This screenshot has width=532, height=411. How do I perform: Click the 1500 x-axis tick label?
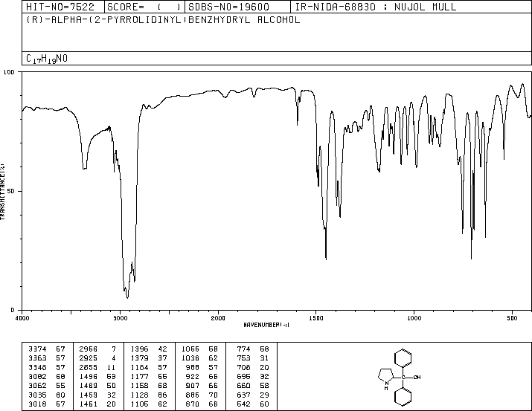[316, 318]
